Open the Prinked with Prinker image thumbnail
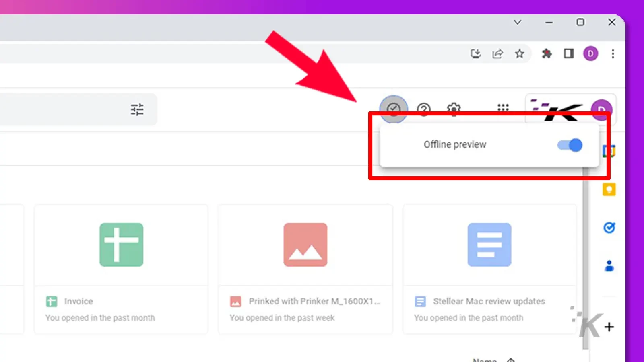This screenshot has width=644, height=362. [305, 245]
